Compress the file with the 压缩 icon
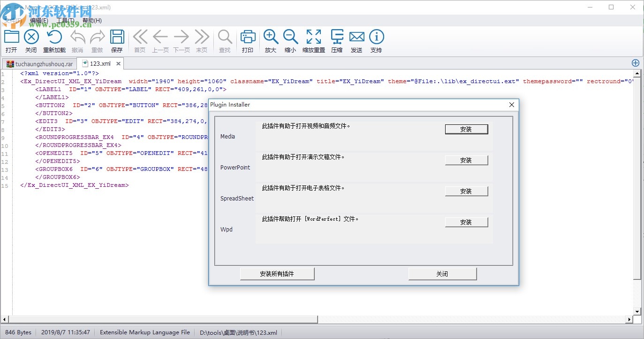 point(337,40)
